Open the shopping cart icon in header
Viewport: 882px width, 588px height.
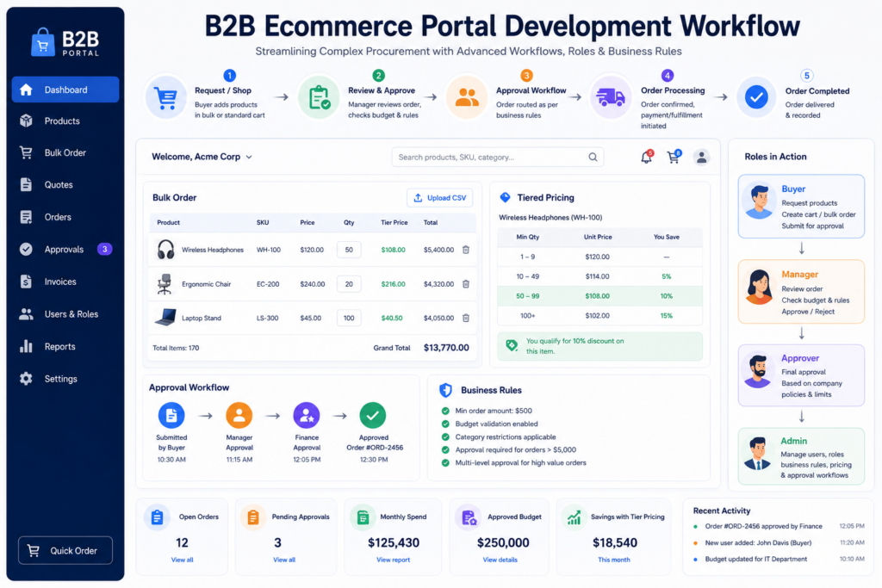(674, 157)
